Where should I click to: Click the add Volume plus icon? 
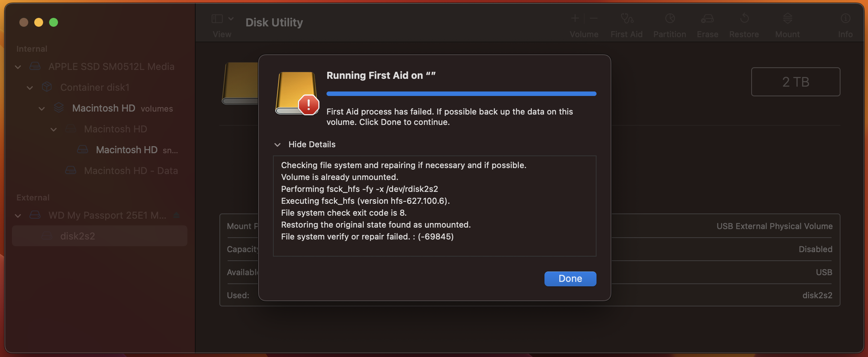point(575,18)
